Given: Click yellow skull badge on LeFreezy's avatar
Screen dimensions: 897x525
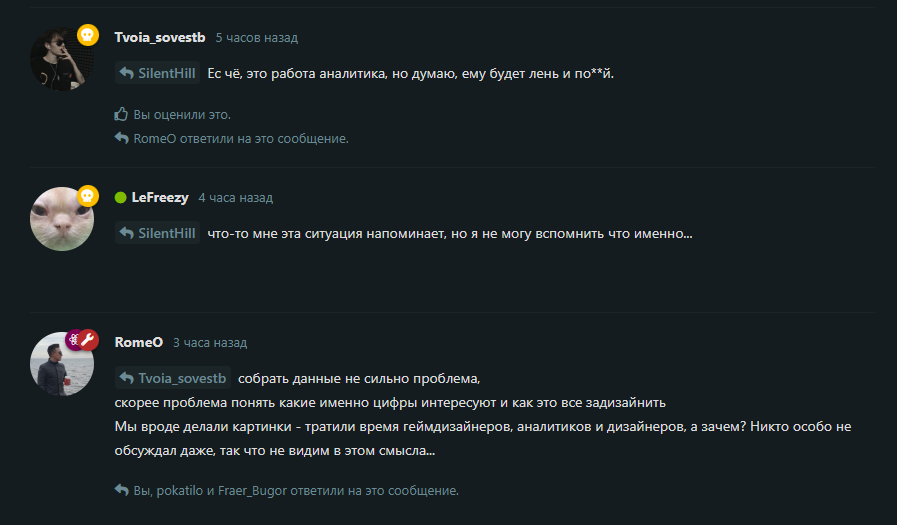Looking at the screenshot, I should 88,196.
